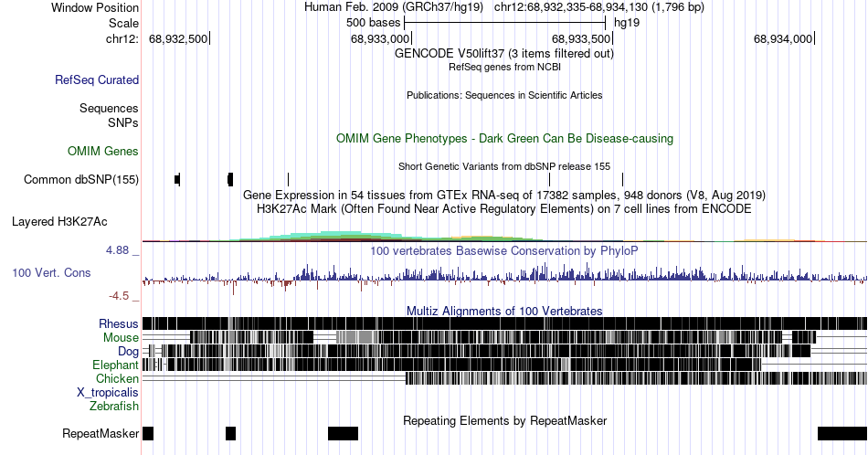Image resolution: width=868 pixels, height=455 pixels.
Task: Click the Layered H3K27Ac track label
Action: coord(59,221)
